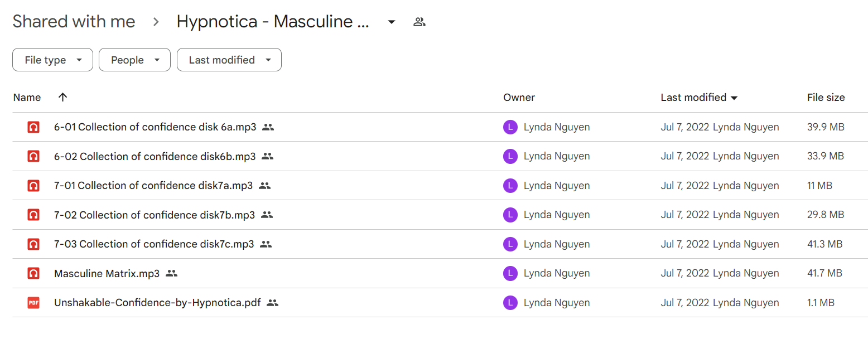The image size is (868, 339).
Task: Click PDF icon for Unshakable-Confidence file
Action: 33,303
